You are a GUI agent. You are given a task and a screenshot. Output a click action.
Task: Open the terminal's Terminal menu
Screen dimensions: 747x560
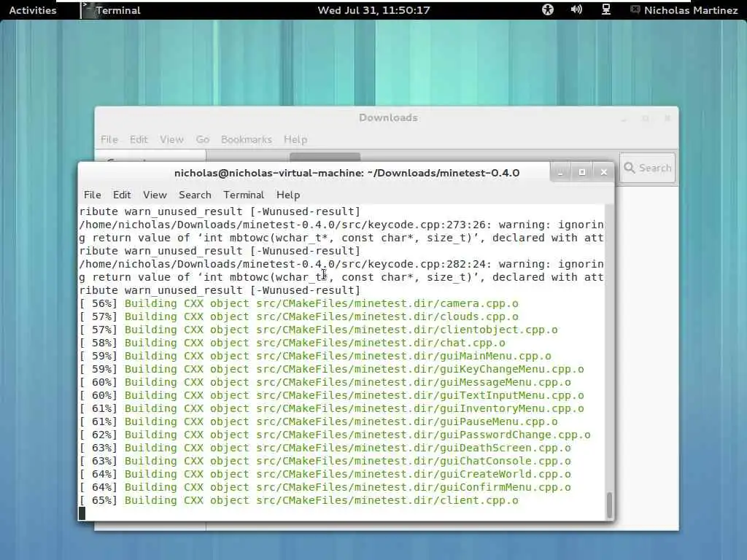tap(244, 195)
